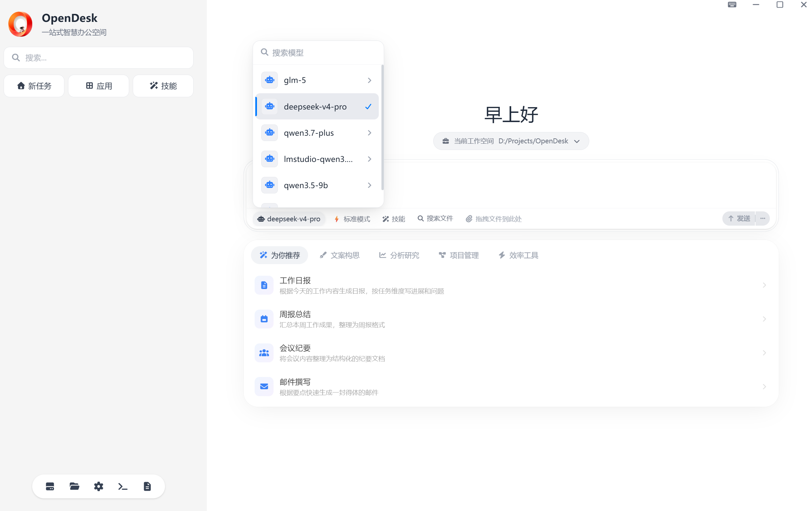Click the robot icon beside deepseek-v4-pro in the list
812x511 pixels.
pos(270,106)
